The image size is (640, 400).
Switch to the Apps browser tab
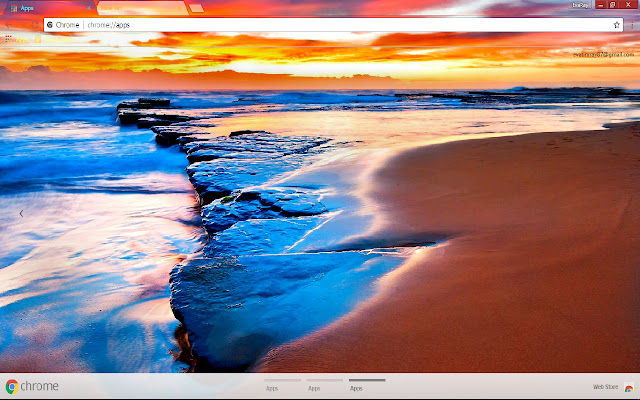[x=49, y=8]
